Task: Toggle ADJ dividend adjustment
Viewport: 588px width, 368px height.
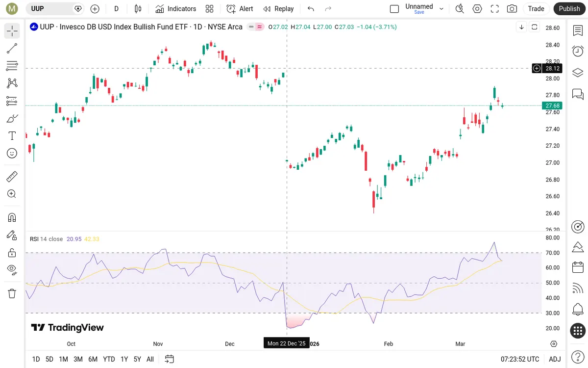Action: pyautogui.click(x=555, y=359)
